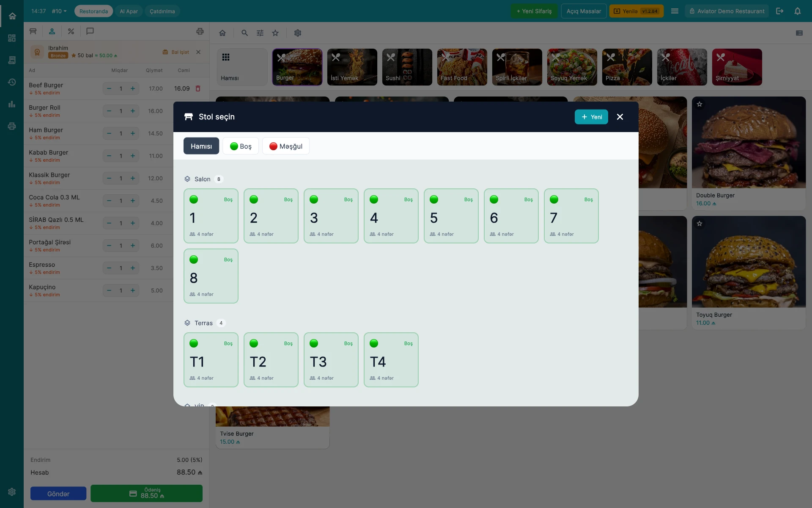Screen dimensions: 812x508
Task: Send the order with Göndər
Action: pyautogui.click(x=58, y=494)
